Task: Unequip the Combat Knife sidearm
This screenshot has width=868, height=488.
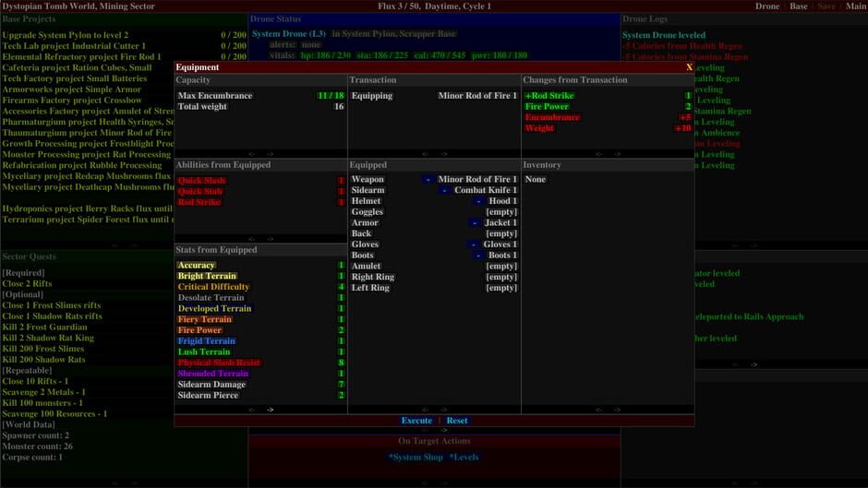Action: (444, 190)
